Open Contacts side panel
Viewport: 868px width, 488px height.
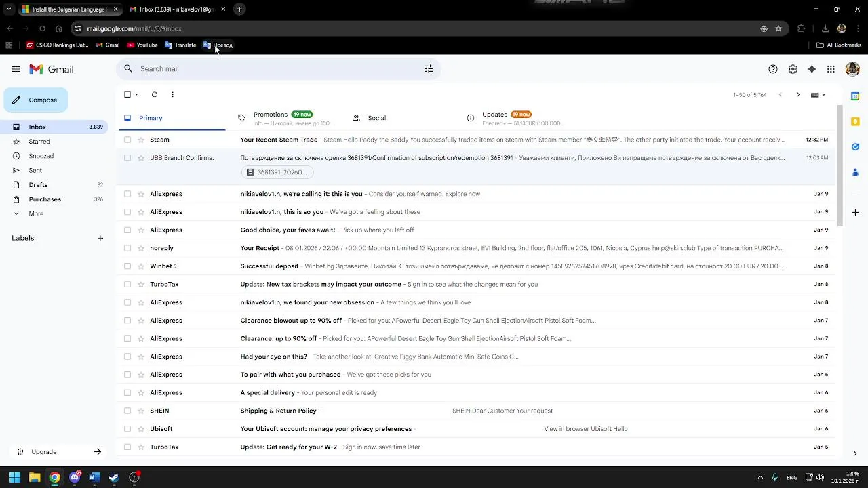click(855, 171)
